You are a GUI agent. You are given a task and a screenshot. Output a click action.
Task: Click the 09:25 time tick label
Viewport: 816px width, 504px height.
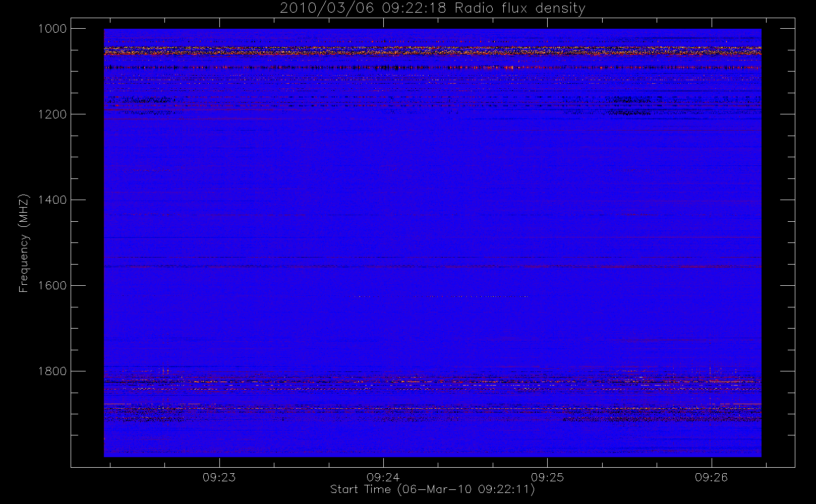click(x=547, y=477)
